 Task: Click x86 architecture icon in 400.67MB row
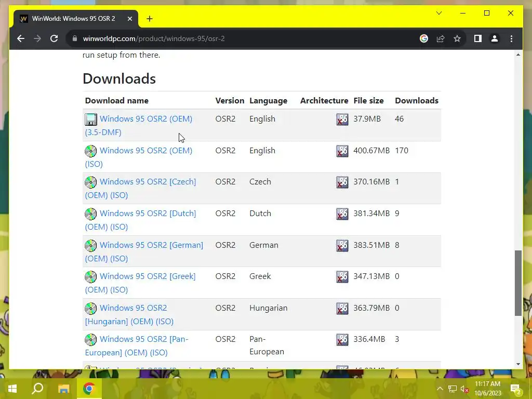(x=342, y=151)
